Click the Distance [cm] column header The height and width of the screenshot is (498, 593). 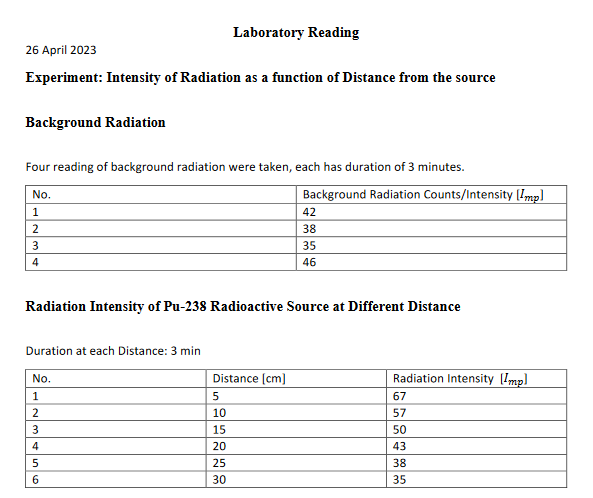[296, 379]
